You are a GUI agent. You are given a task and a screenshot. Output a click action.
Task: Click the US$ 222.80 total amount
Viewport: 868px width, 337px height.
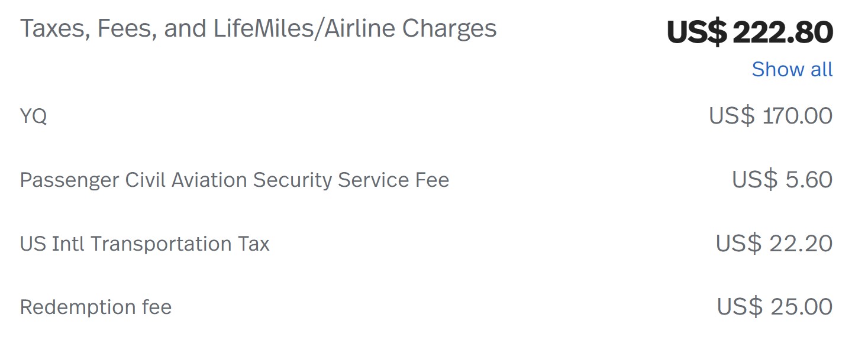pos(750,32)
